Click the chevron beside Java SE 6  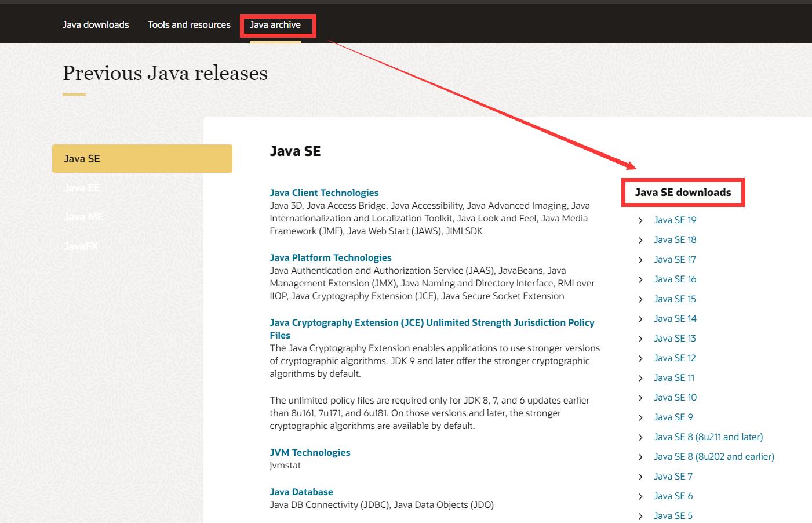coord(640,496)
